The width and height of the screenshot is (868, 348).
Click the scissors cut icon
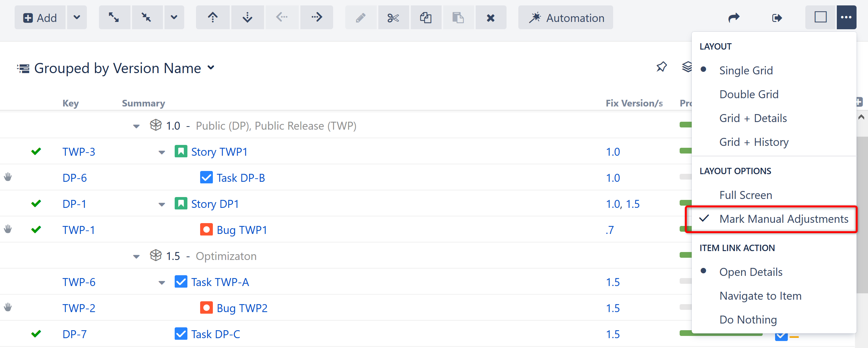click(393, 17)
